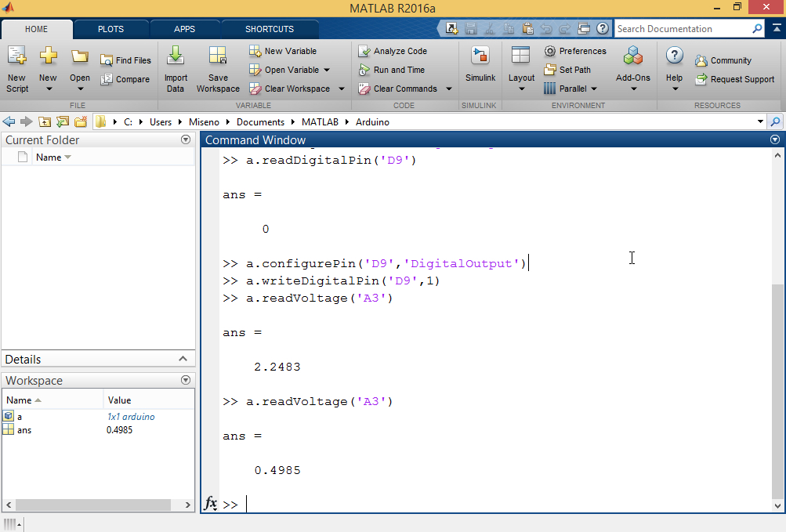Click the switch windows icon

point(584,28)
